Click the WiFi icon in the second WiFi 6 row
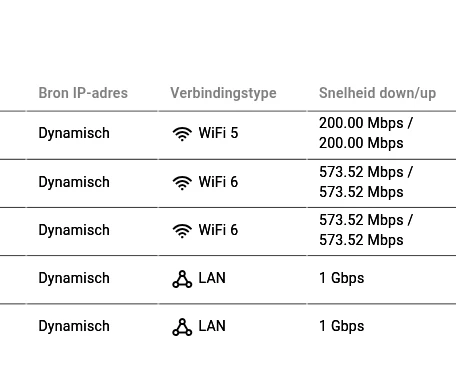Screen dimensions: 456x377 click(182, 231)
